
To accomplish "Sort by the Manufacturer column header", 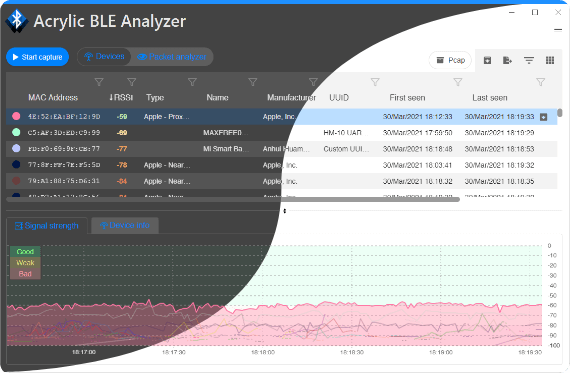I will point(292,97).
